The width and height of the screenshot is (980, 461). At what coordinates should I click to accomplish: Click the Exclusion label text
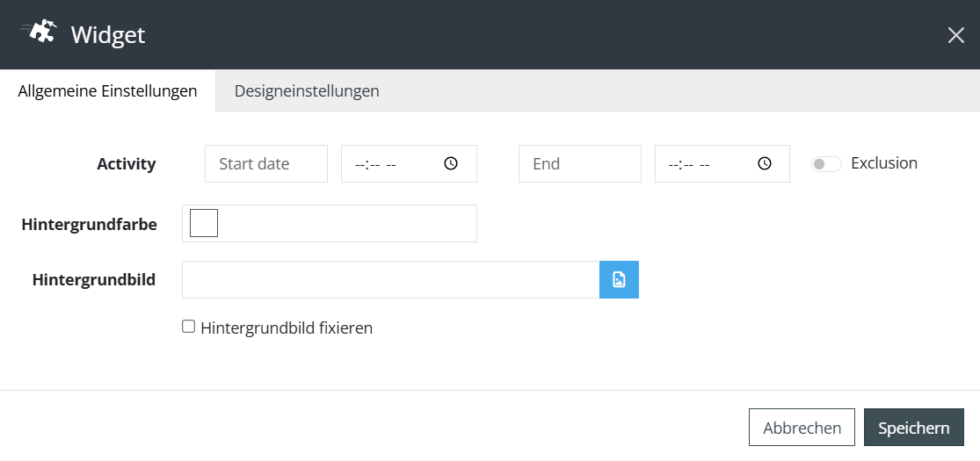coord(883,163)
